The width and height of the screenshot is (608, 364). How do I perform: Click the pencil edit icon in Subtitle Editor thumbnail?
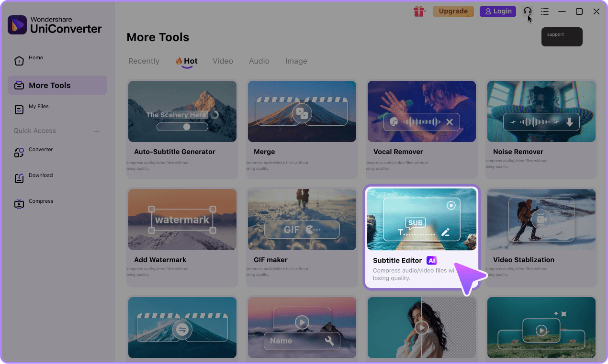click(446, 232)
